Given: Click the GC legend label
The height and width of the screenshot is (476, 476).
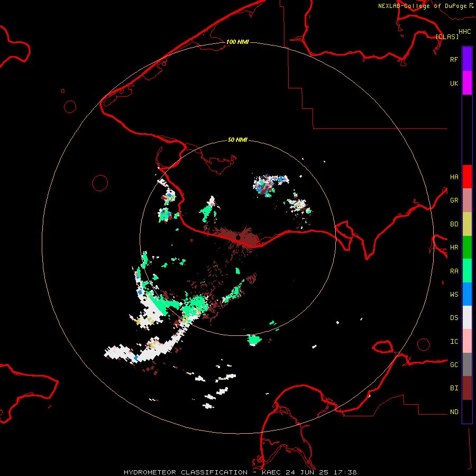Looking at the screenshot, I should click(x=454, y=365).
